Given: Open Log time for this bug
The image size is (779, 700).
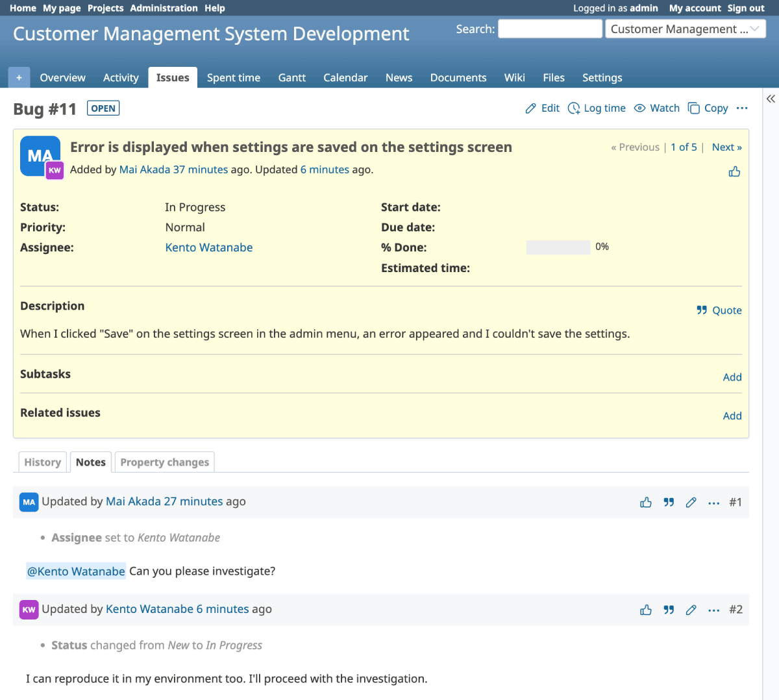Looking at the screenshot, I should 597,108.
